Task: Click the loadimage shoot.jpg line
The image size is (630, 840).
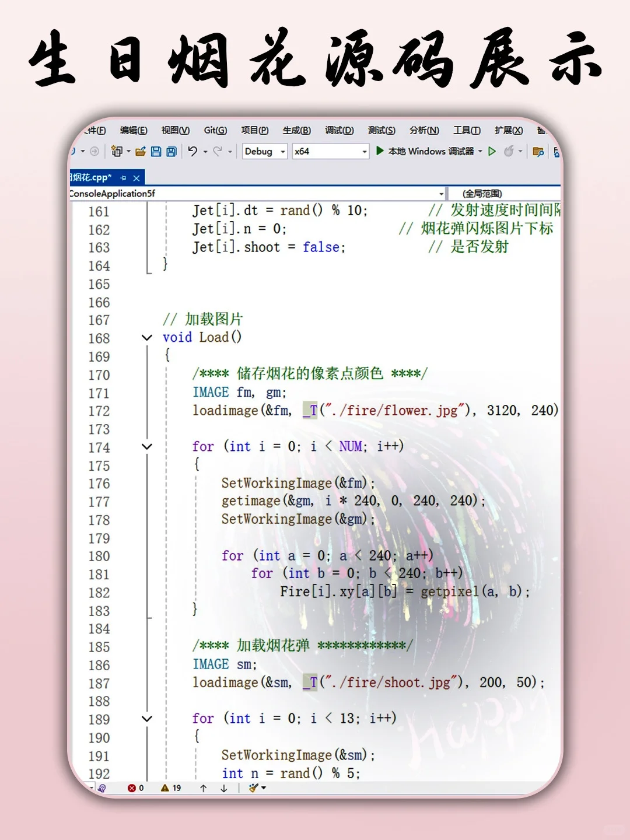Action: click(x=369, y=682)
